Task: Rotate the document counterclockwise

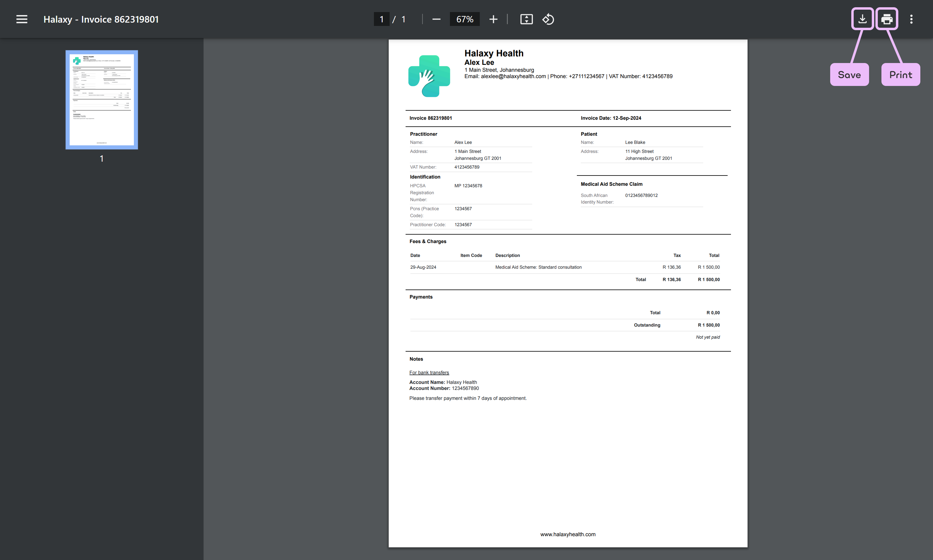Action: [x=548, y=19]
